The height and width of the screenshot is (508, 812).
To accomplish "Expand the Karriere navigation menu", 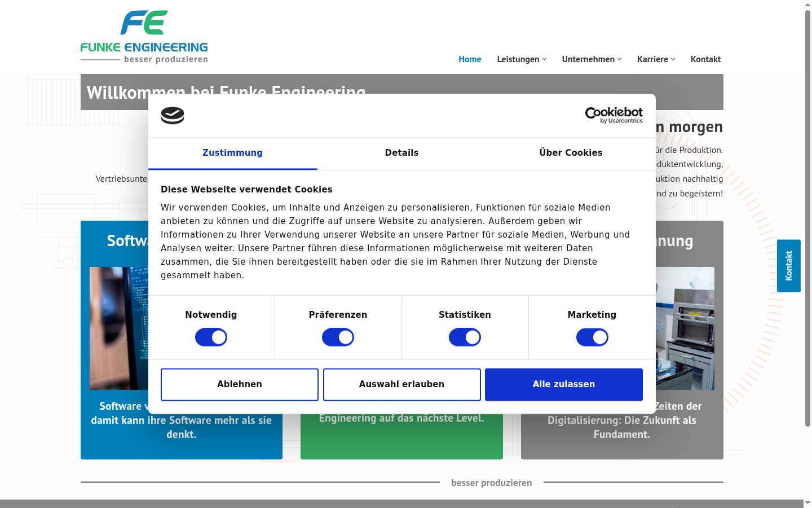I will (x=656, y=59).
